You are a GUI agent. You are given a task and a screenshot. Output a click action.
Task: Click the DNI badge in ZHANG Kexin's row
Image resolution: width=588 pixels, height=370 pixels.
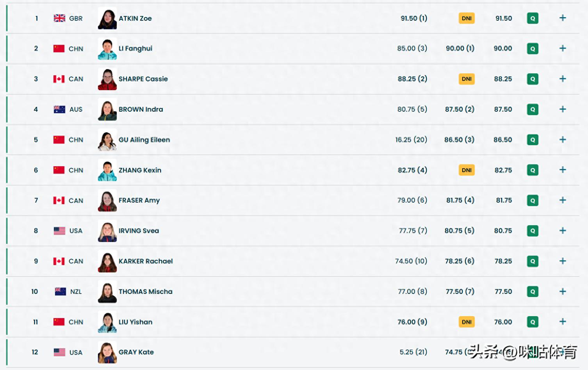click(467, 170)
